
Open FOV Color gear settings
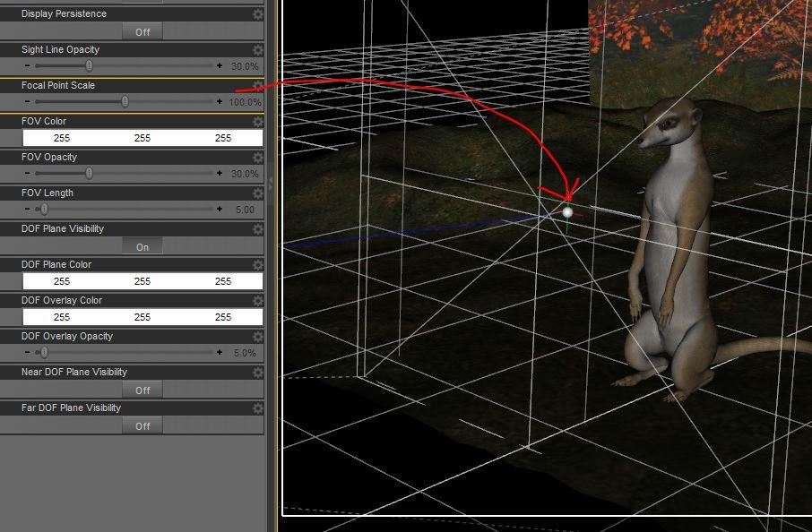tap(257, 122)
